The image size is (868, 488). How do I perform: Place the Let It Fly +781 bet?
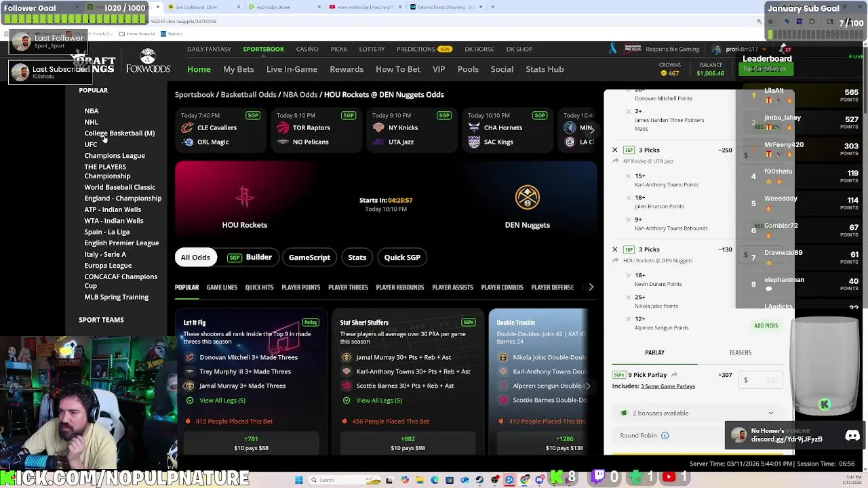point(251,443)
